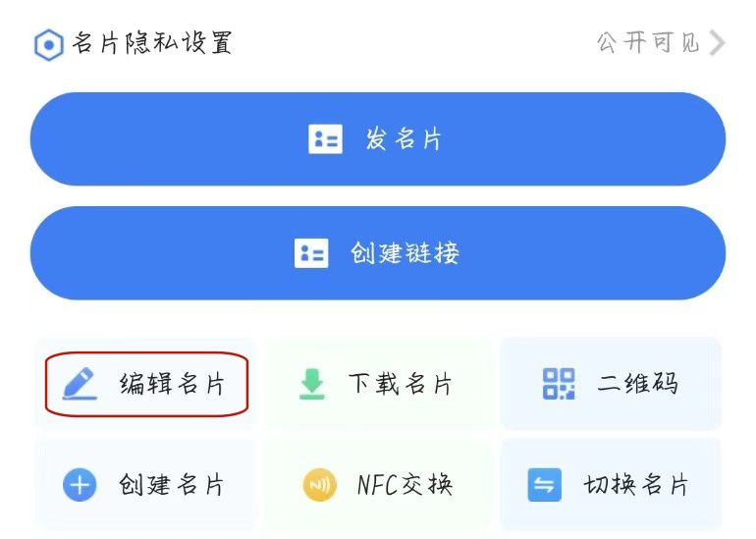Screen dimensions: 756x539
Task: Open the 名片隐私设置 label
Action: [151, 44]
